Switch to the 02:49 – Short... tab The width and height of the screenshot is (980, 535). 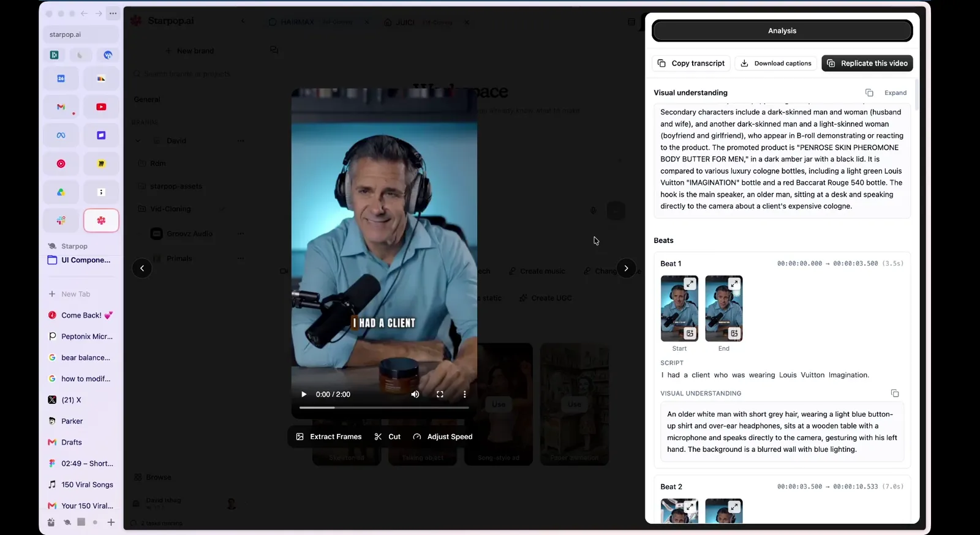click(x=80, y=463)
